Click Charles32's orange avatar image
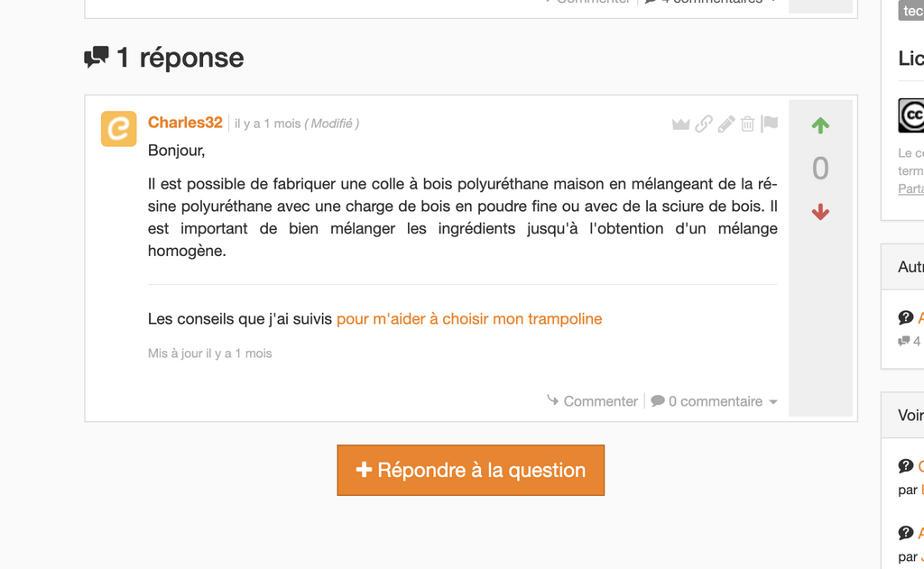This screenshot has height=569, width=924. click(118, 128)
